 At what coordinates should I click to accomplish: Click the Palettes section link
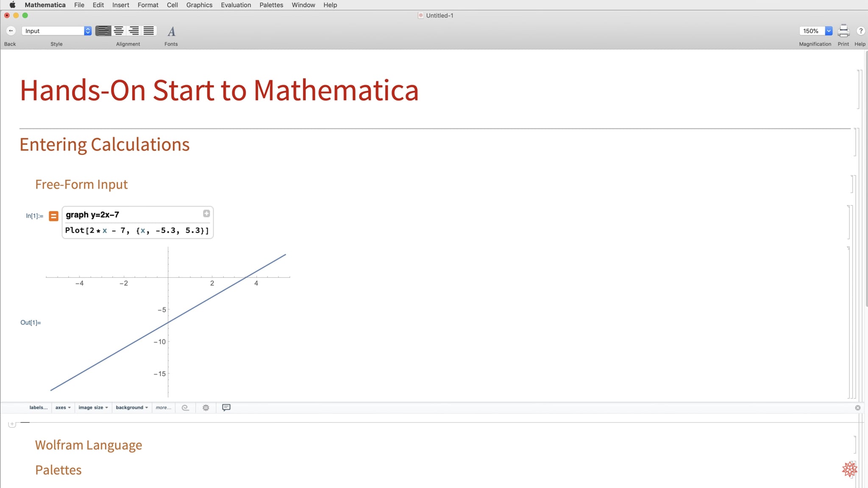click(x=58, y=470)
